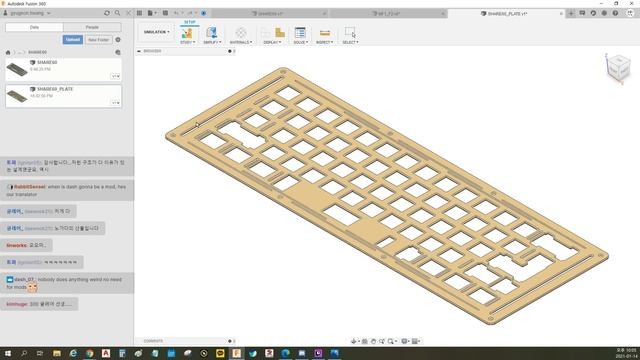Switch to the Data tab
This screenshot has height=360, width=640.
coord(34,27)
